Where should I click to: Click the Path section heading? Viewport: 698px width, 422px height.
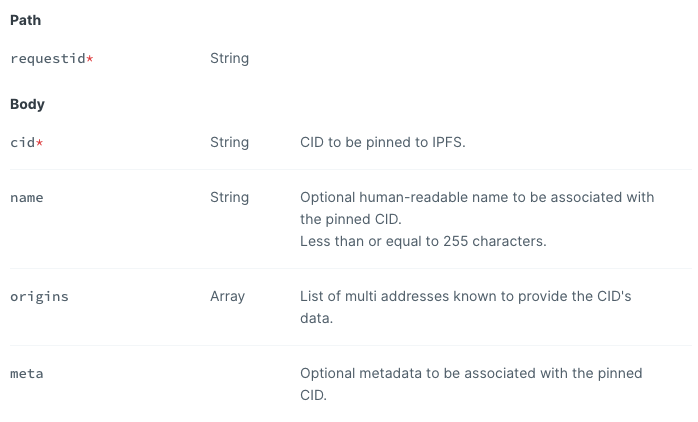pos(25,20)
